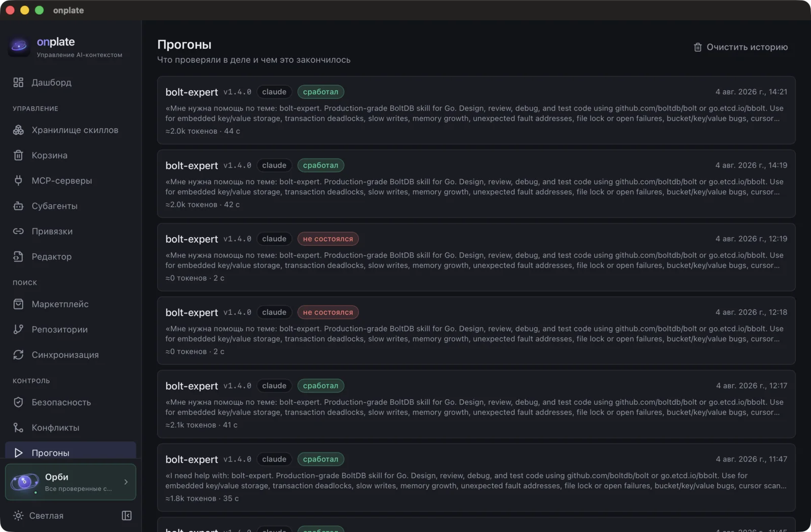The image size is (811, 532).
Task: Open Привязки in the sidebar
Action: (x=70, y=232)
